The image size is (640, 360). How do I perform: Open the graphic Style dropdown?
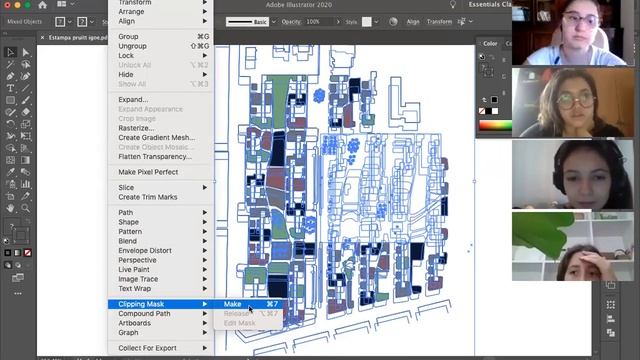[x=376, y=22]
